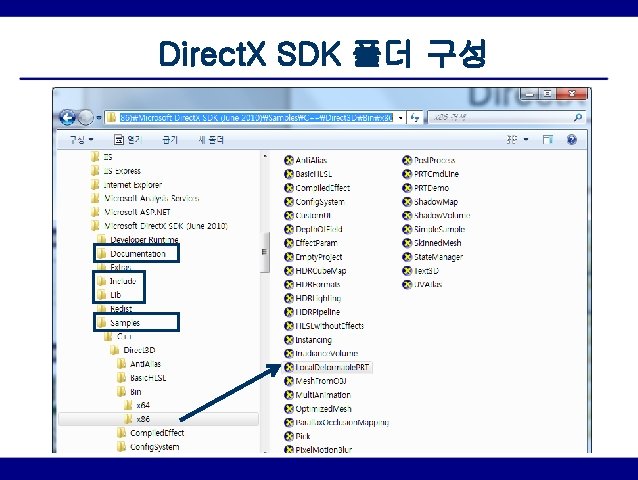
Task: Select the Samples folder
Action: tap(118, 323)
